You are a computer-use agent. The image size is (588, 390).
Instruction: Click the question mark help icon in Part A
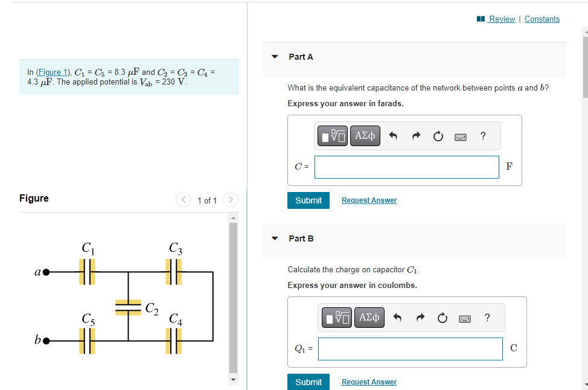coord(483,136)
